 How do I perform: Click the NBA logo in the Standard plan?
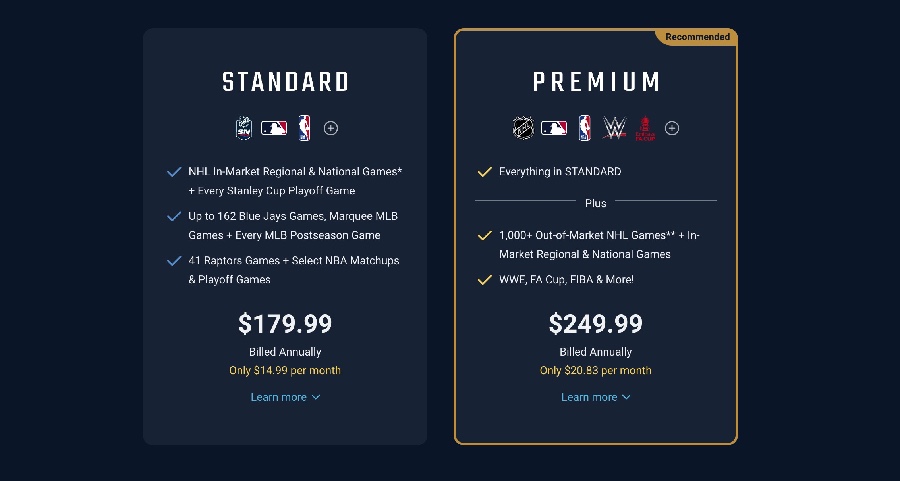304,128
